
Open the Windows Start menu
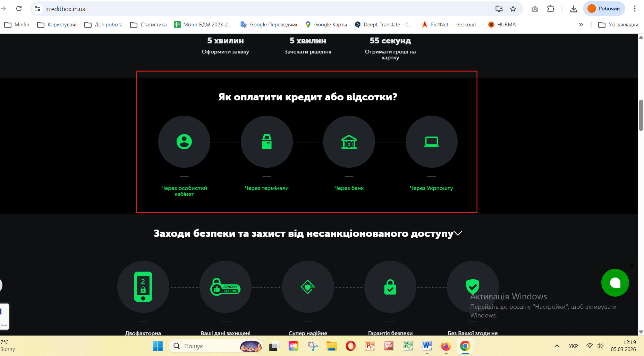click(158, 346)
